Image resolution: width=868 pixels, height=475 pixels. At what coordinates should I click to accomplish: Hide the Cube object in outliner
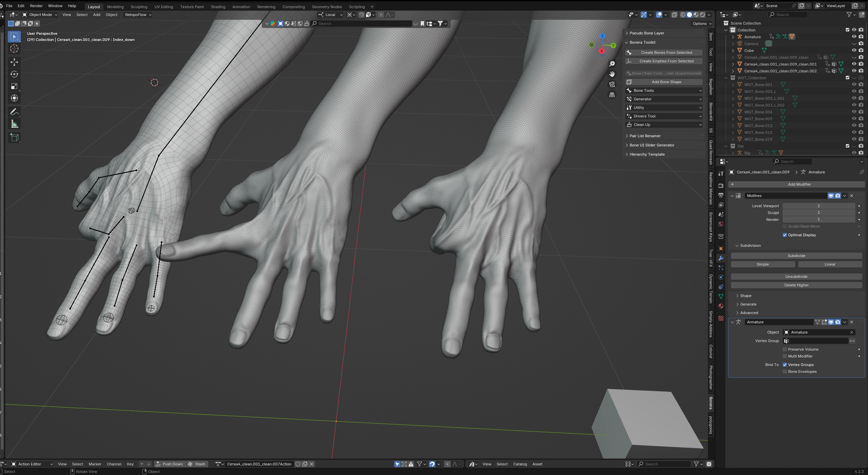(x=854, y=50)
